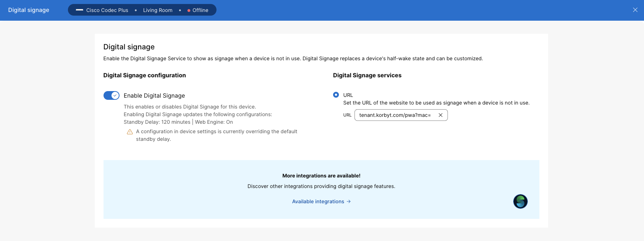
Task: Toggle the Enable Digital Signage switch
Action: click(x=112, y=95)
